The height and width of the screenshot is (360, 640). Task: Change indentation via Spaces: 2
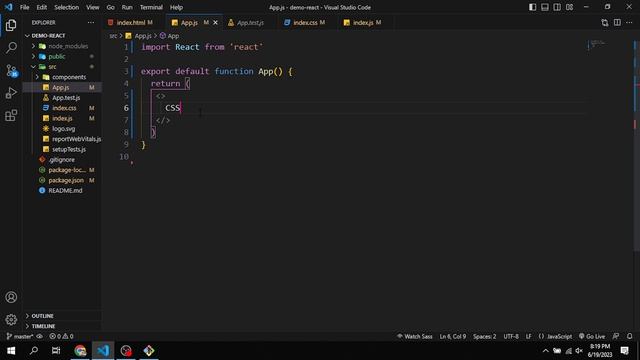(484, 336)
